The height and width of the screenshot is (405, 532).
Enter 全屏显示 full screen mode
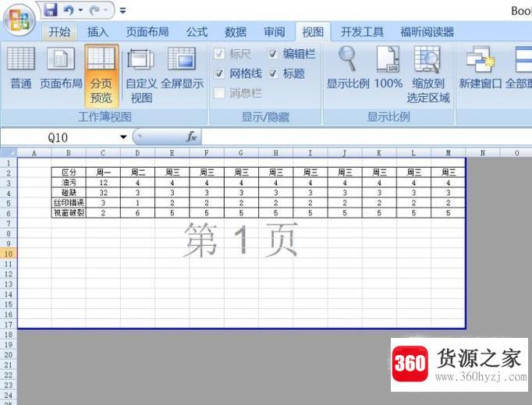[x=182, y=69]
